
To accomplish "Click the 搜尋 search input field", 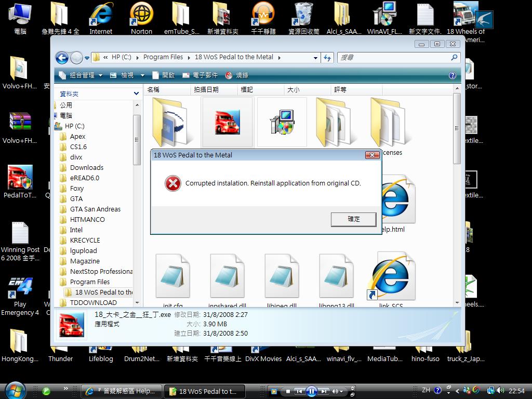I will (394, 58).
